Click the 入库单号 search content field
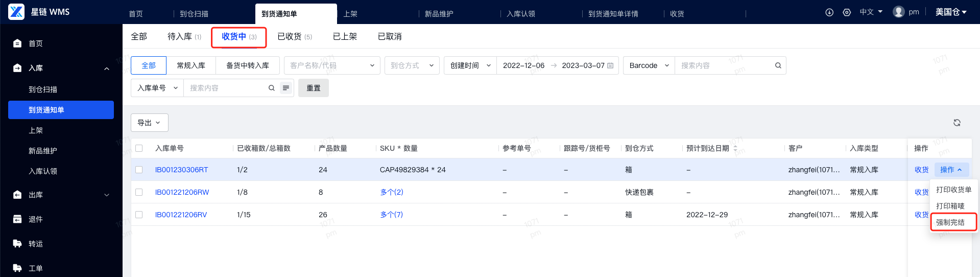Screen dimensions: 980x277 coord(228,88)
